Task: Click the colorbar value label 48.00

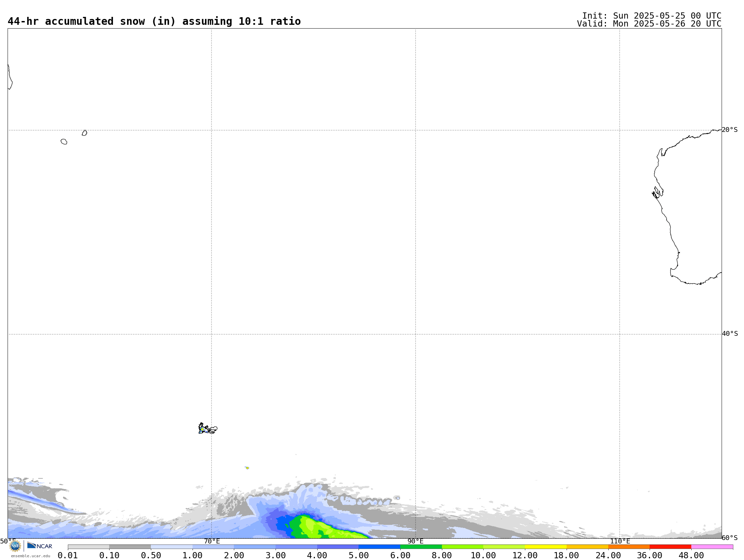Action: [x=691, y=556]
